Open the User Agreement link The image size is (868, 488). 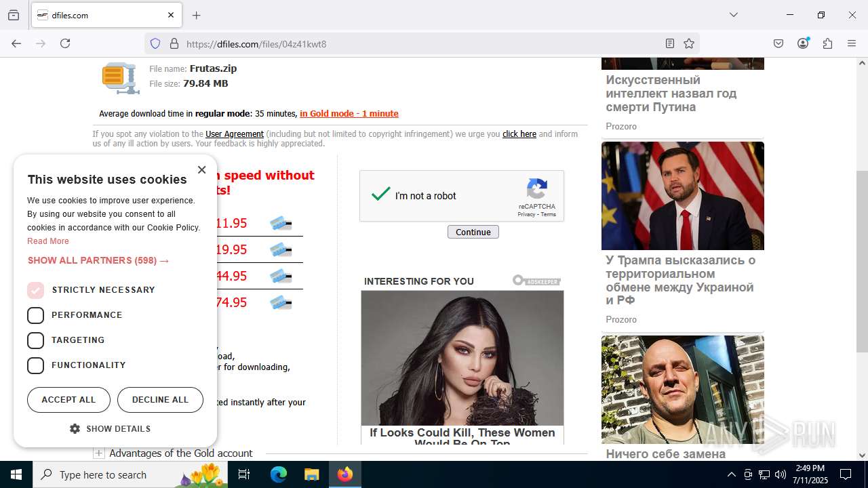click(x=235, y=134)
